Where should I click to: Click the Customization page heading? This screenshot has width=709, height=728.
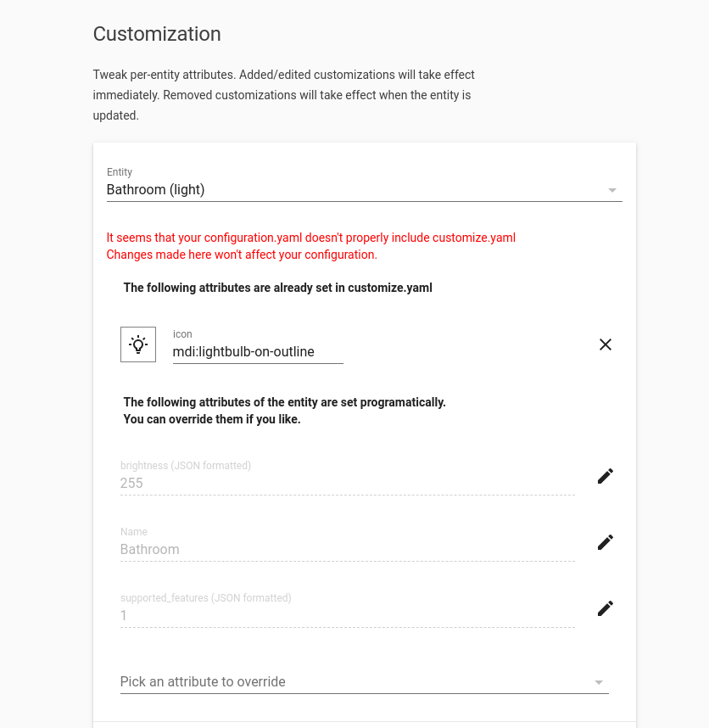click(x=157, y=34)
